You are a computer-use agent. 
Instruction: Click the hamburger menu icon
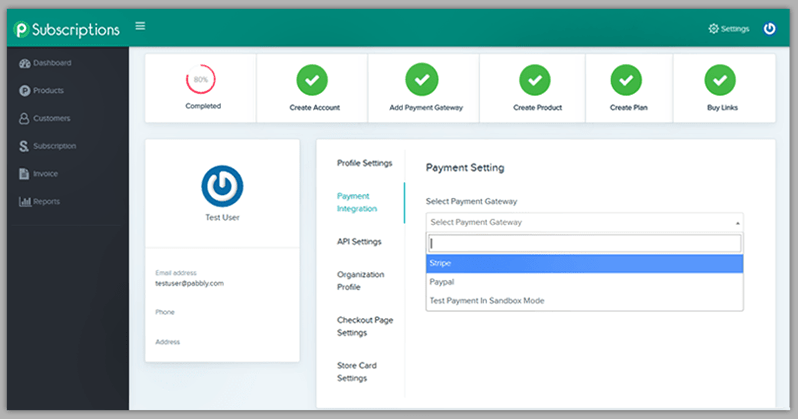click(139, 26)
